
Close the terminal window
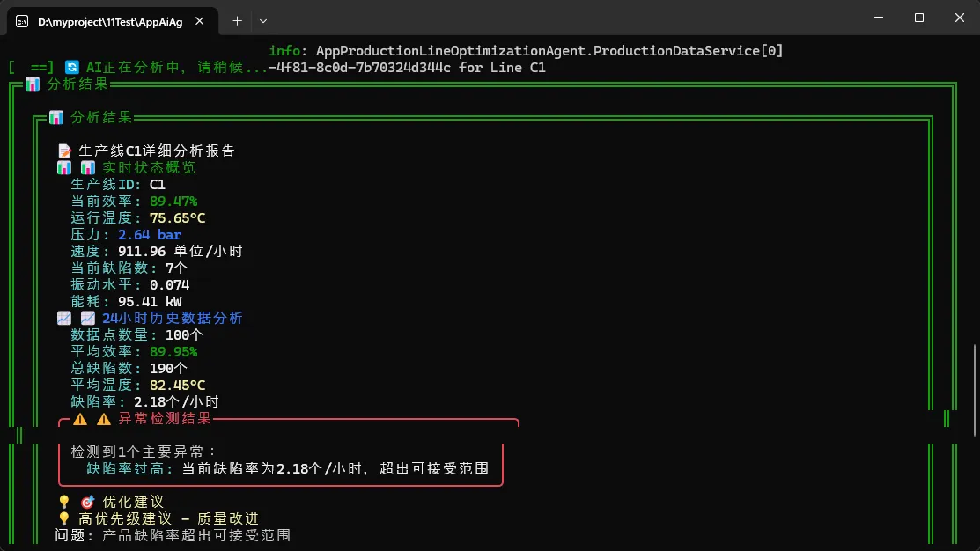click(x=959, y=18)
